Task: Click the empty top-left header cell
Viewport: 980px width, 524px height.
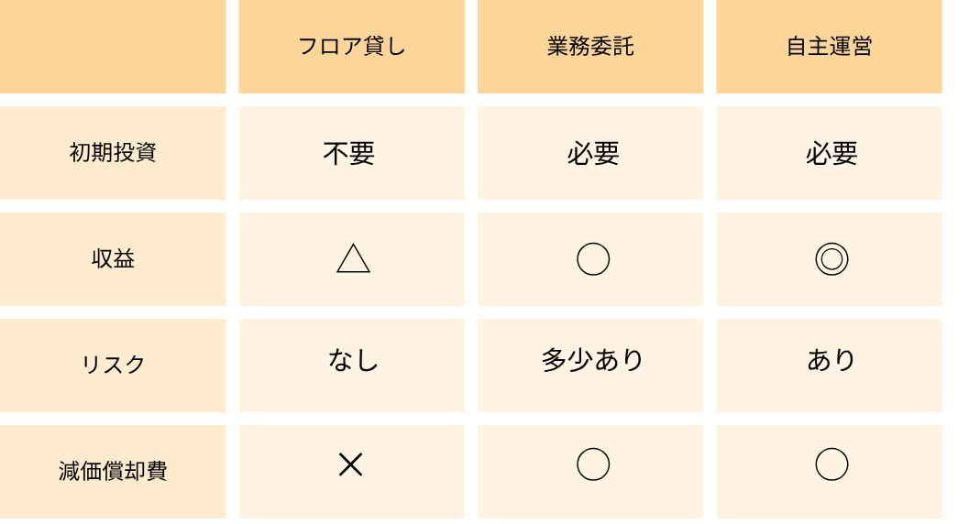Action: (113, 46)
